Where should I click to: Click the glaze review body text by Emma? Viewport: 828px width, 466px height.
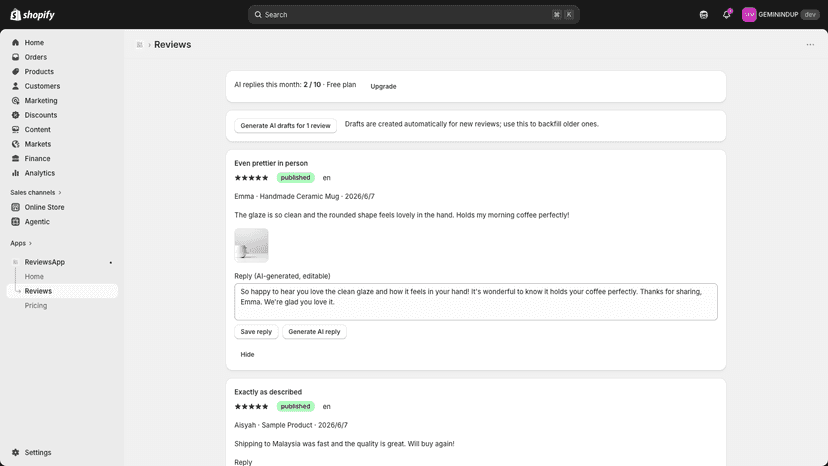[402, 215]
